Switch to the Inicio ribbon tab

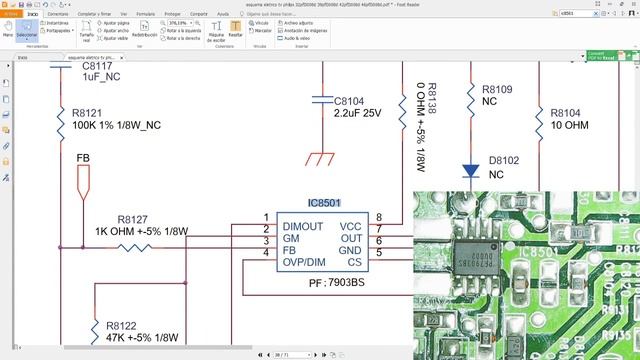coord(33,14)
